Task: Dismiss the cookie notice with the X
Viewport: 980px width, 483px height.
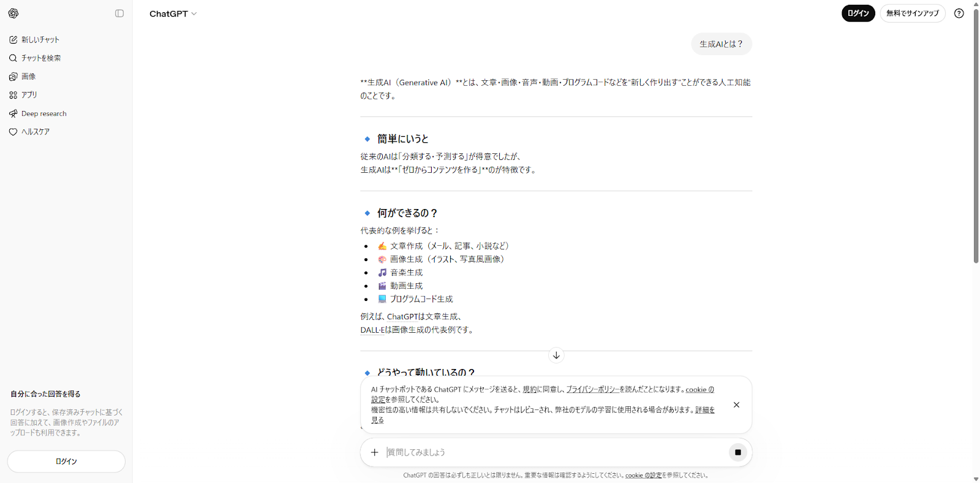Action: point(736,405)
